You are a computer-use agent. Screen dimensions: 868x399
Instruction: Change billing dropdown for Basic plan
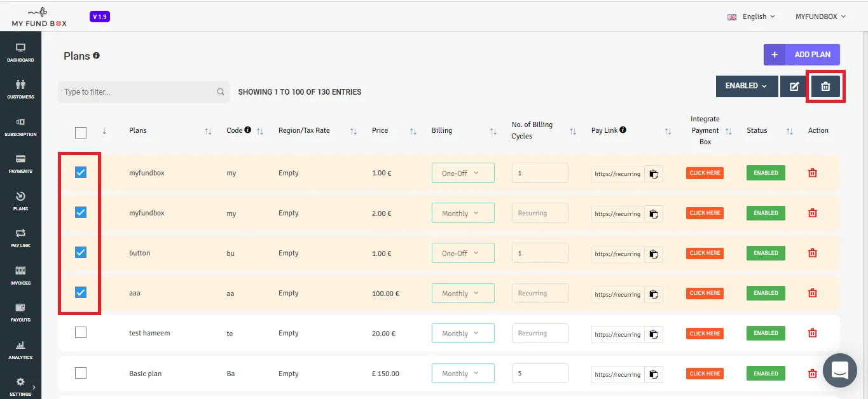click(x=463, y=374)
